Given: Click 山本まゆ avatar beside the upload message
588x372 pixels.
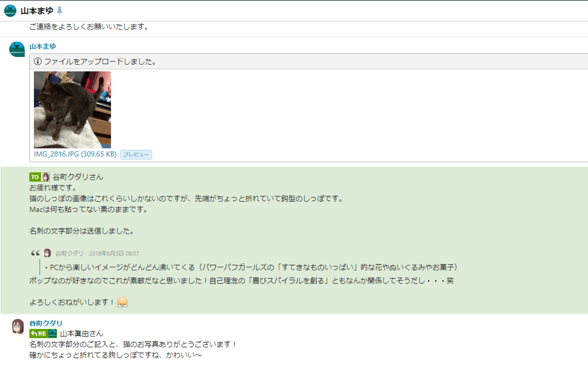Looking at the screenshot, I should (17, 50).
